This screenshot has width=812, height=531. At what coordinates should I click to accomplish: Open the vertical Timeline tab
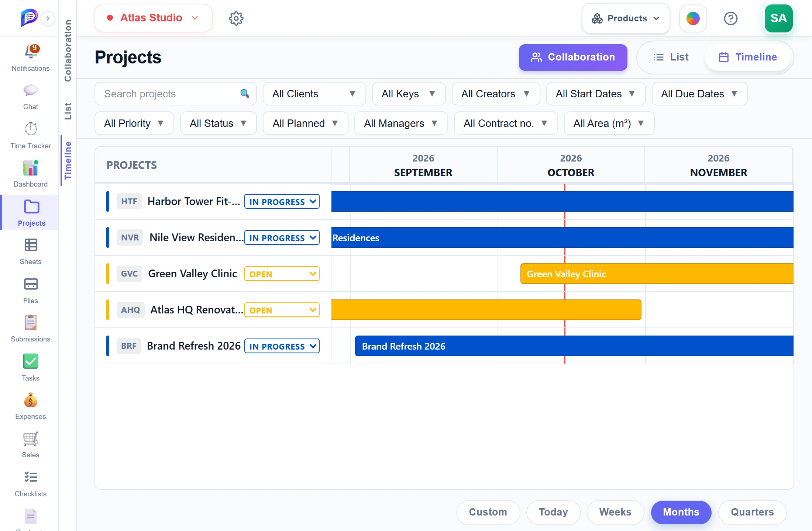click(68, 160)
